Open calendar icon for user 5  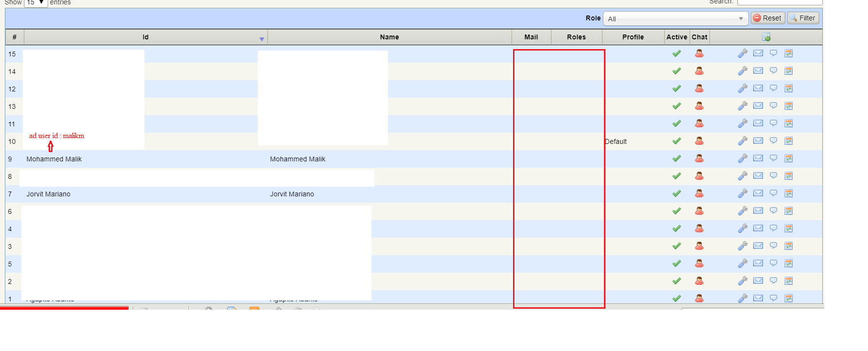point(788,263)
